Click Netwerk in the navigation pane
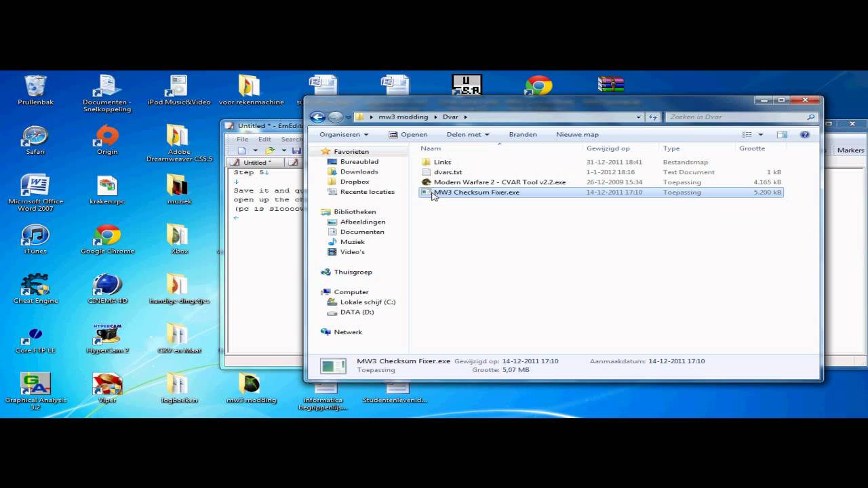The image size is (868, 488). 348,332
